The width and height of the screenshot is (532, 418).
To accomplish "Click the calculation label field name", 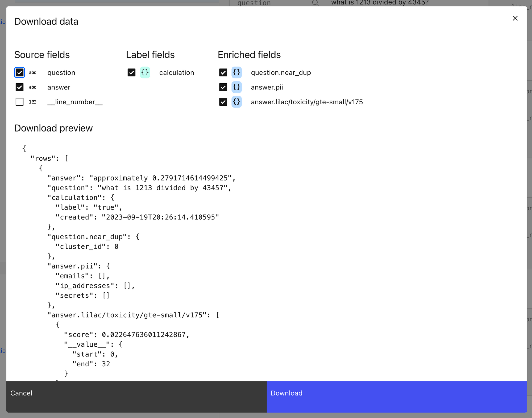I will 177,73.
